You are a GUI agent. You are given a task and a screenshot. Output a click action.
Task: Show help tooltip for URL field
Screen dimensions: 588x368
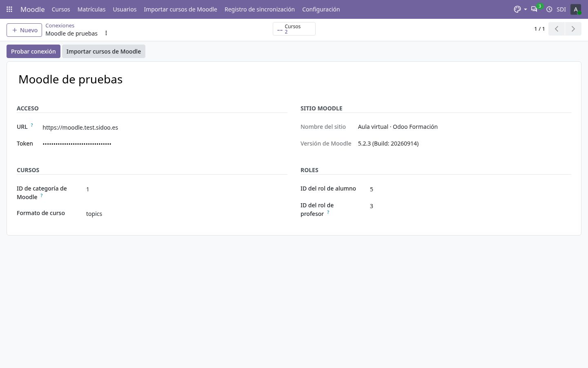[32, 125]
